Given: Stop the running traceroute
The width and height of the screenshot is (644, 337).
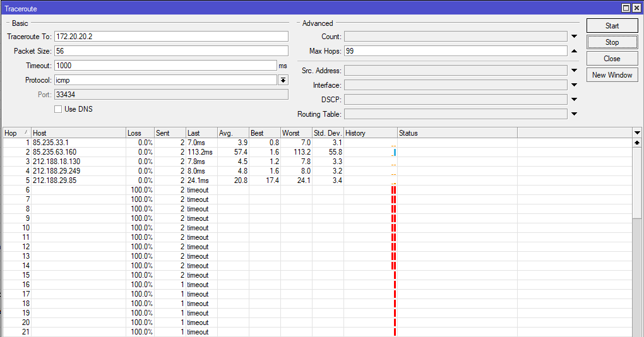Looking at the screenshot, I should click(x=612, y=42).
